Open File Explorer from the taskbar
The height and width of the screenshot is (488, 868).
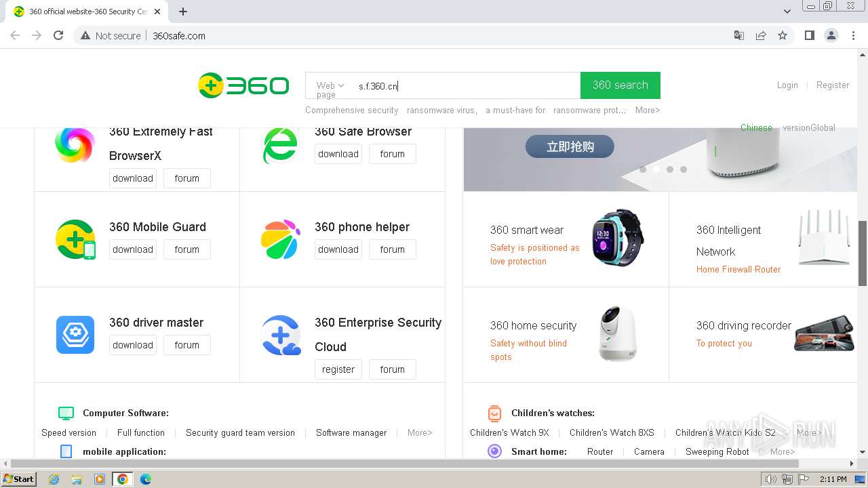77,479
